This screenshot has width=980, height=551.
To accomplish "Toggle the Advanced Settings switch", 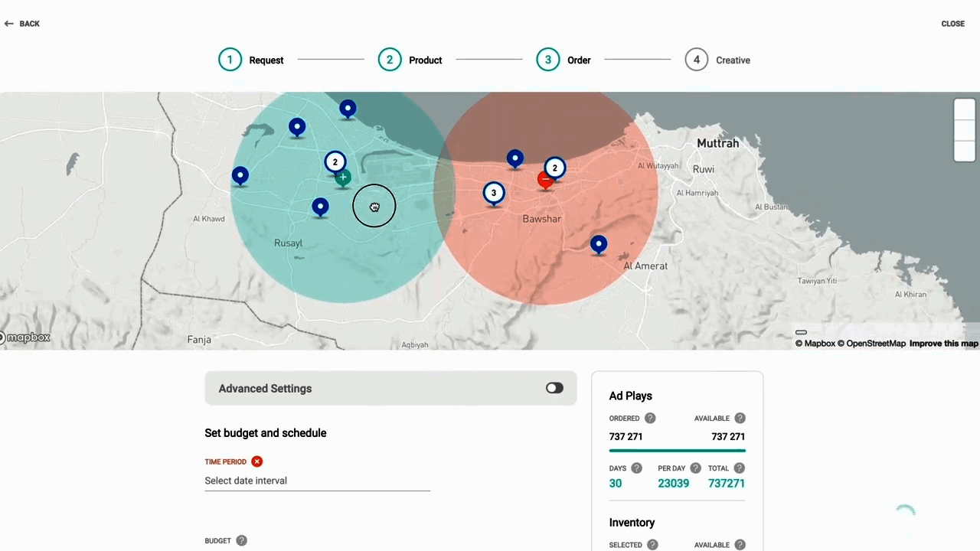I will click(554, 388).
